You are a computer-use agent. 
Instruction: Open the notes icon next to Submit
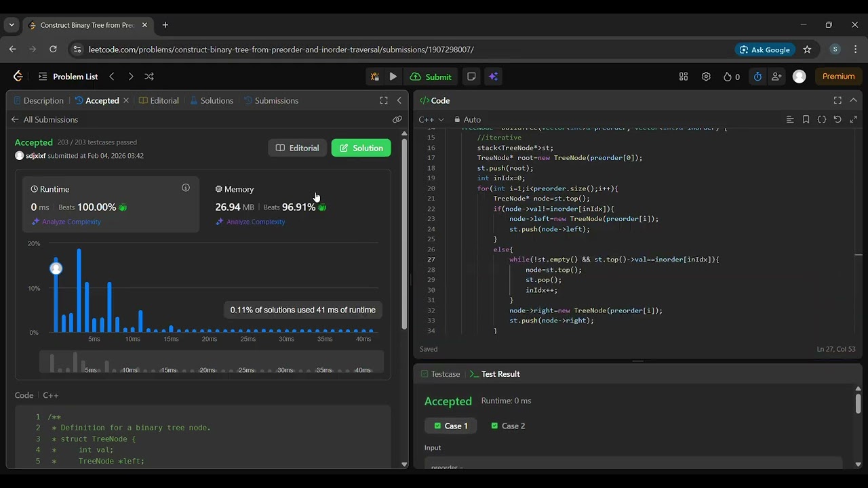(x=471, y=77)
